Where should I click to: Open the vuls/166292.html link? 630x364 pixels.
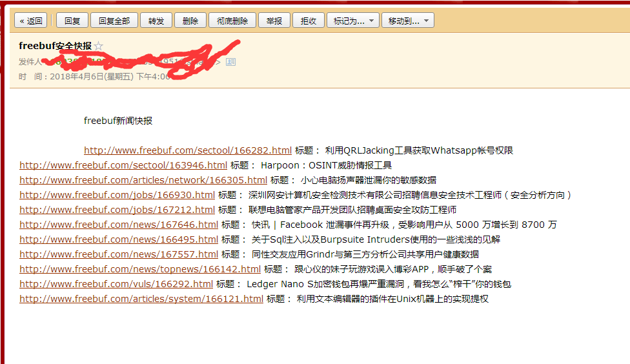click(116, 284)
